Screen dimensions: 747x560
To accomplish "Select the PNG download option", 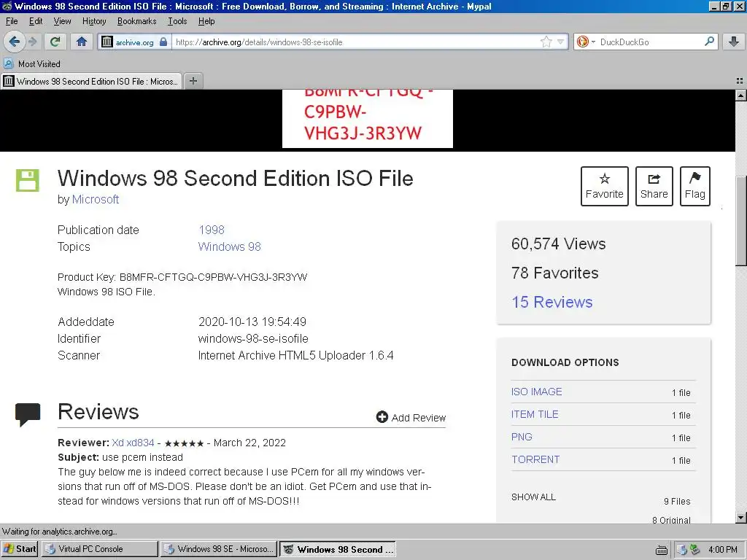I will pyautogui.click(x=522, y=437).
